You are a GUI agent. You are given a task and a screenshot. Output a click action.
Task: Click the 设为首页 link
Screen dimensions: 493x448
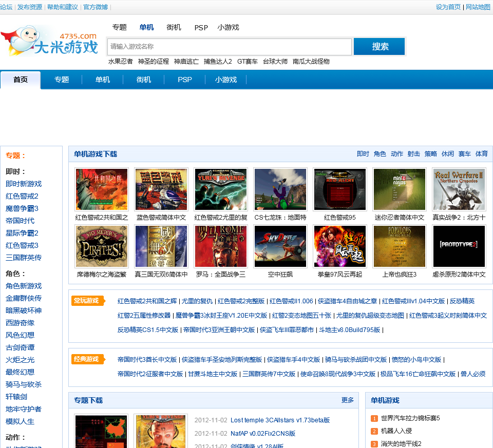(448, 7)
